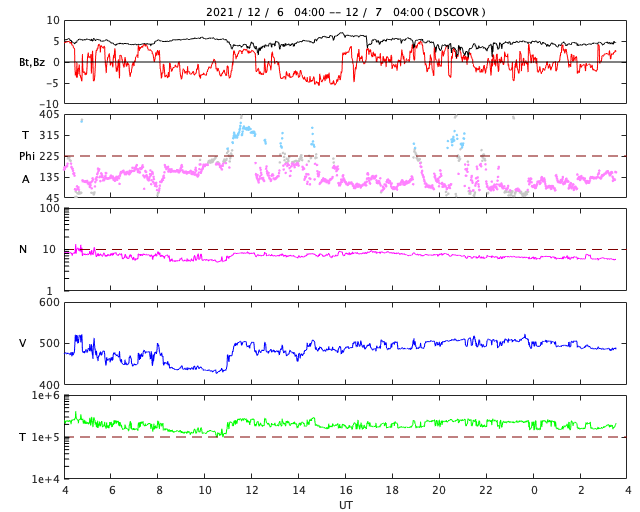Click the '20' hour tick on UT axis

coord(439,490)
